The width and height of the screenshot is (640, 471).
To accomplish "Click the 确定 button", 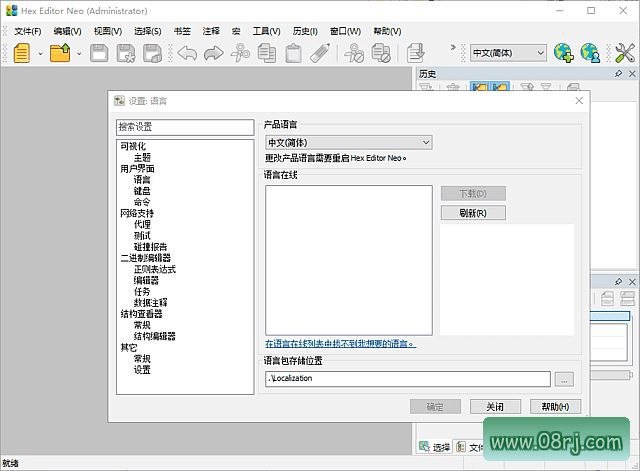I will (x=435, y=407).
